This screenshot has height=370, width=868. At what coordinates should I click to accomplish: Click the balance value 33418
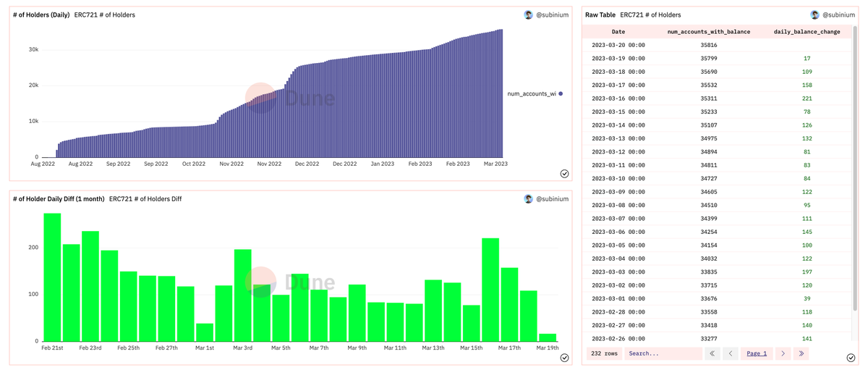709,326
